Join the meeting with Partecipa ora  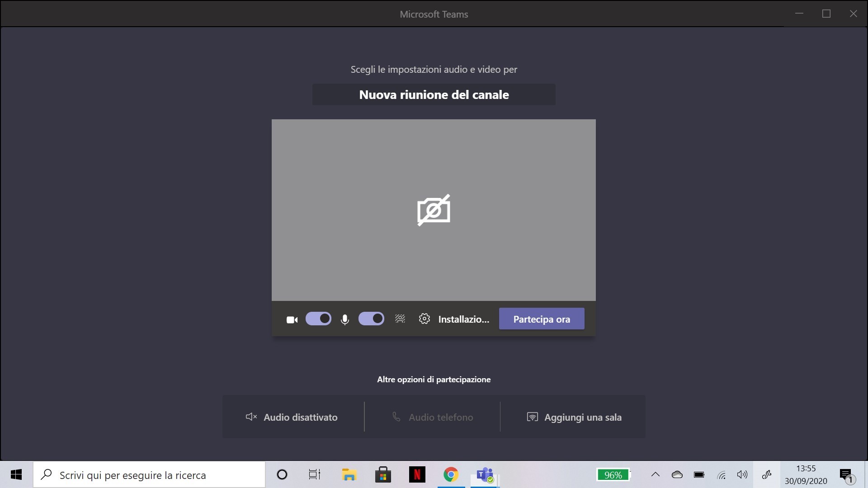[x=542, y=319]
